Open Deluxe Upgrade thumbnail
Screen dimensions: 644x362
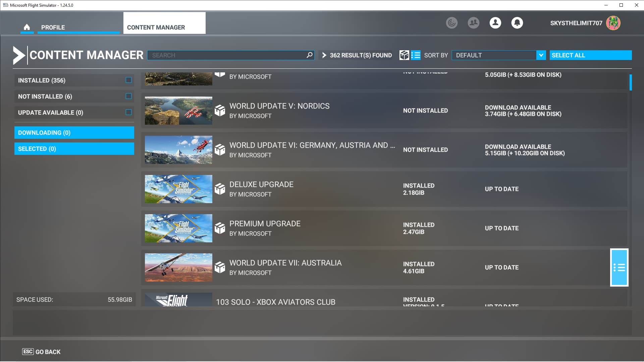[x=178, y=189]
